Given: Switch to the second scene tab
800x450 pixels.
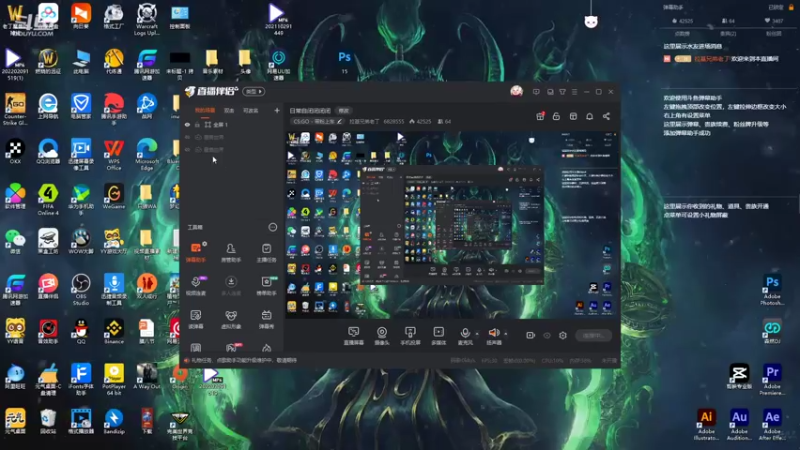Looking at the screenshot, I should click(229, 111).
